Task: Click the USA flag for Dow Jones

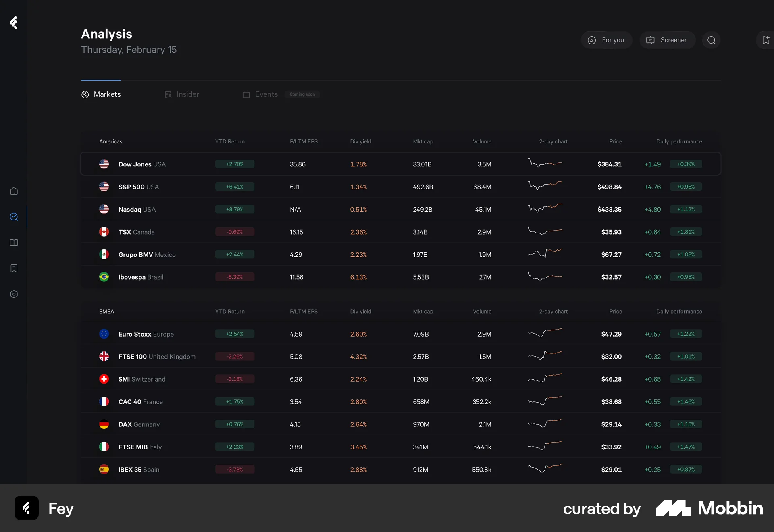Action: 104,164
